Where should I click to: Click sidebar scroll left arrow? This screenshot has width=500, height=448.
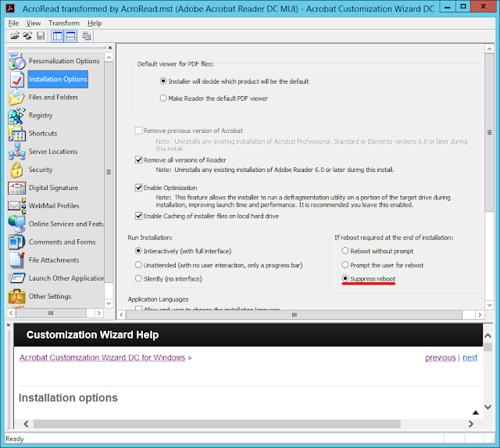[11, 313]
